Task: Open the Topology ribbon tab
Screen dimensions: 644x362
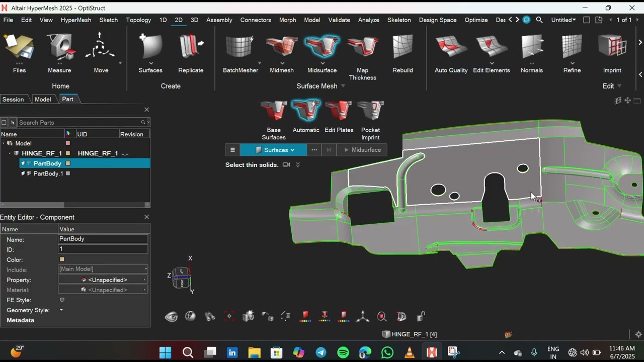Action: [x=138, y=20]
